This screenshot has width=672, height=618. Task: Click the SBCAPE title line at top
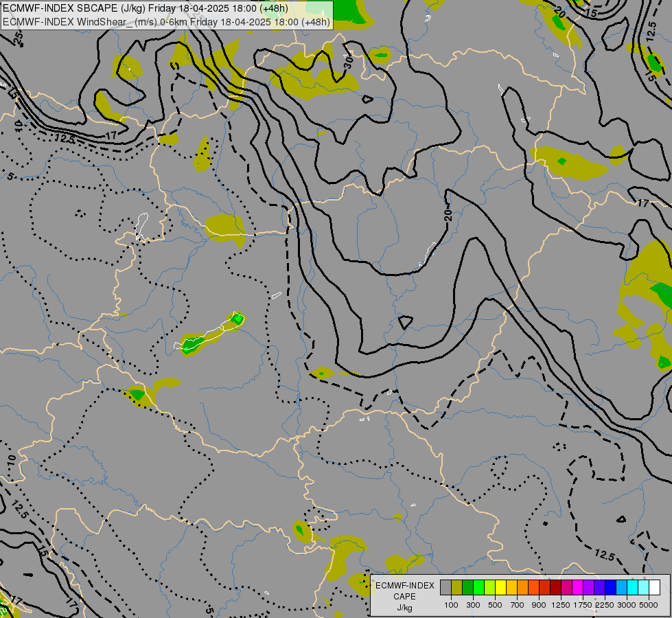(146, 8)
